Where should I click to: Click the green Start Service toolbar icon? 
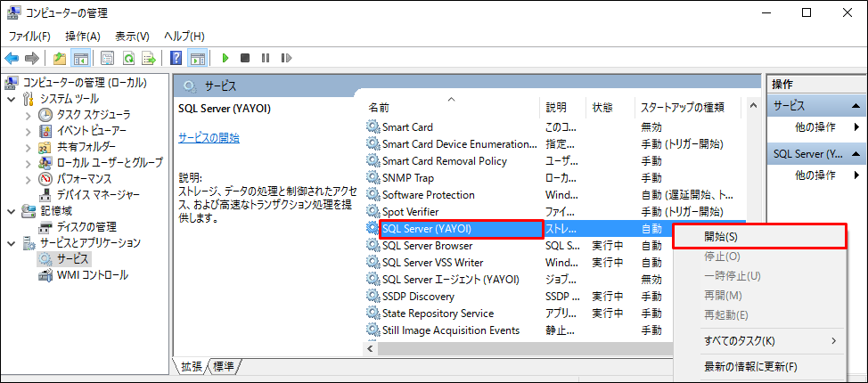225,59
